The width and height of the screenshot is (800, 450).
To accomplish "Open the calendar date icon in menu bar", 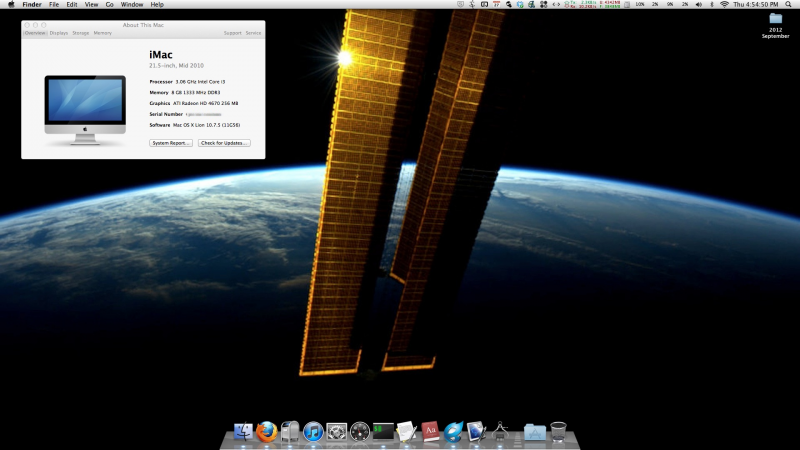I will pos(496,4).
